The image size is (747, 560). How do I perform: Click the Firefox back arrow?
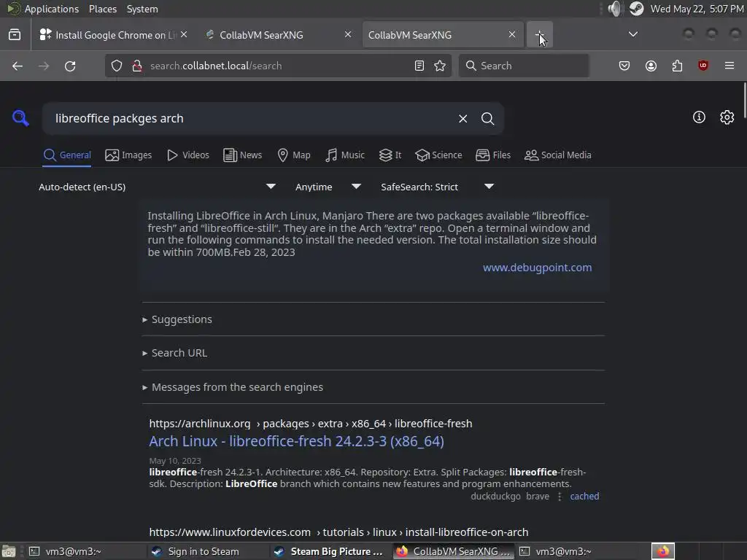click(18, 66)
